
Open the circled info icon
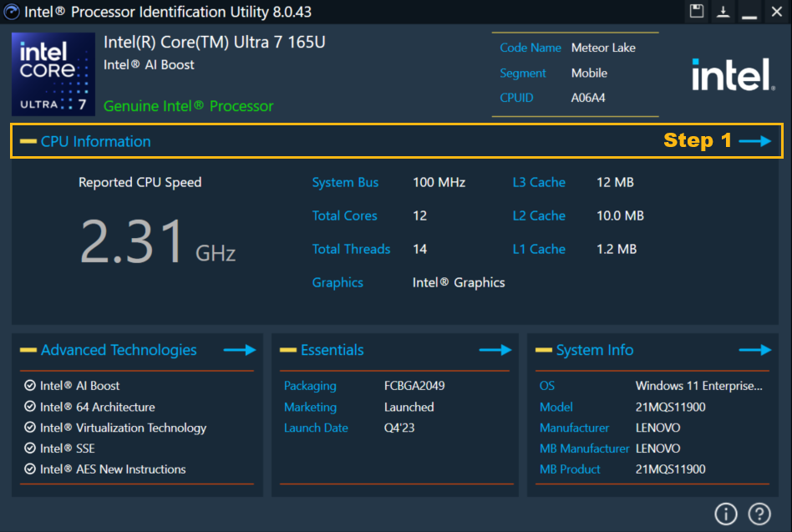pyautogui.click(x=725, y=514)
